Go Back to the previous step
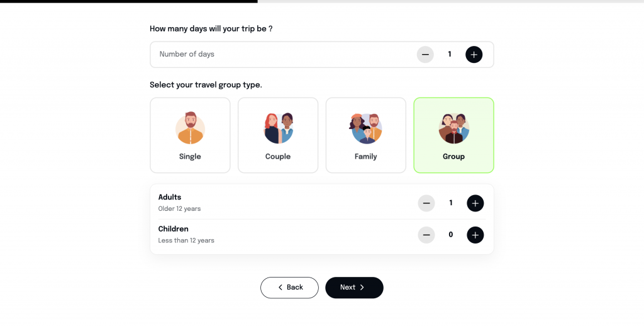The image size is (644, 326). coord(289,288)
